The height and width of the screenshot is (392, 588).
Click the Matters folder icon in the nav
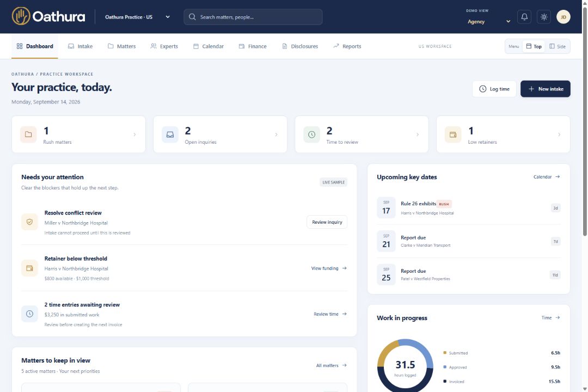[x=110, y=46]
